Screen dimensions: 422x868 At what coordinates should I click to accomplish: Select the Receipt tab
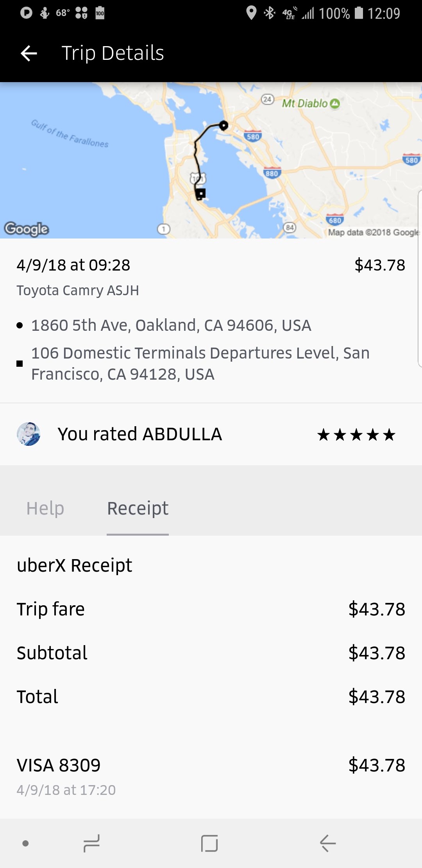(x=138, y=508)
